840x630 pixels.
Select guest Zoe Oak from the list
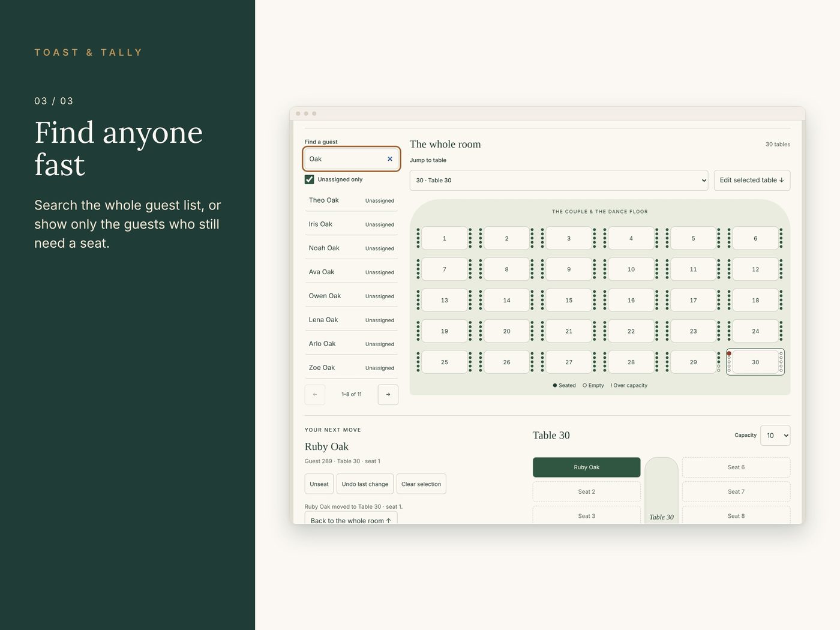point(352,368)
